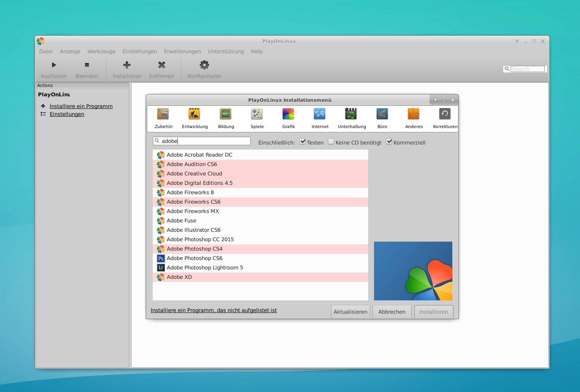Open the Datei menu
Screen dimensions: 580x392
46,51
